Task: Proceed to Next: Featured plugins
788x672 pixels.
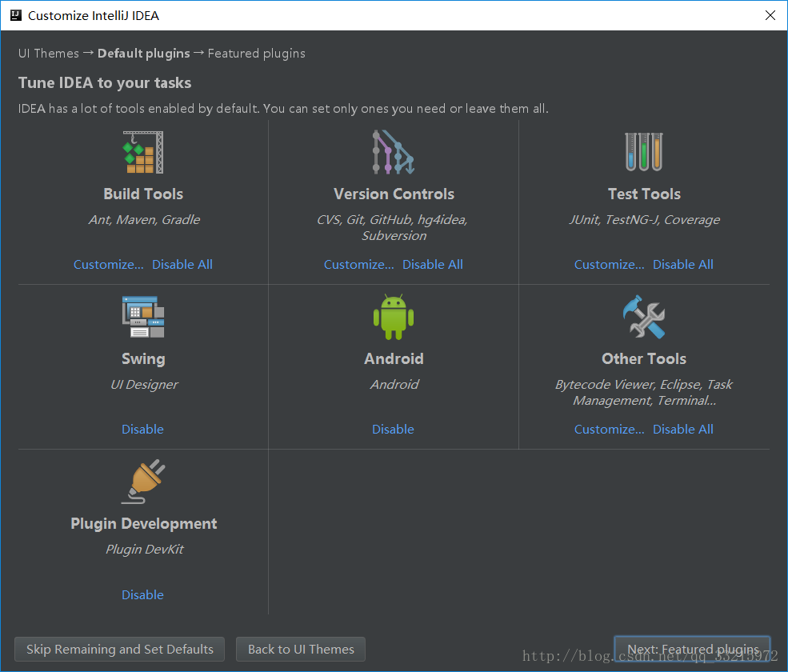Action: coord(693,650)
